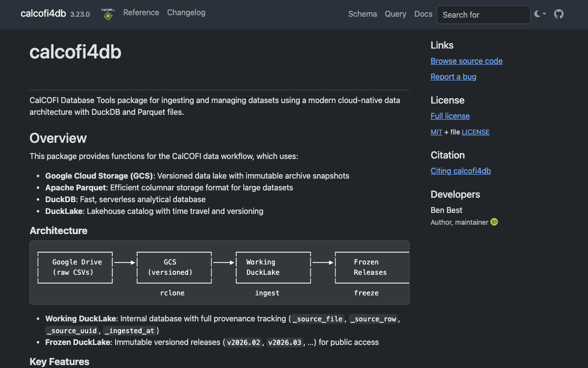Image resolution: width=588 pixels, height=368 pixels.
Task: Click the _source_row code text
Action: (373, 319)
